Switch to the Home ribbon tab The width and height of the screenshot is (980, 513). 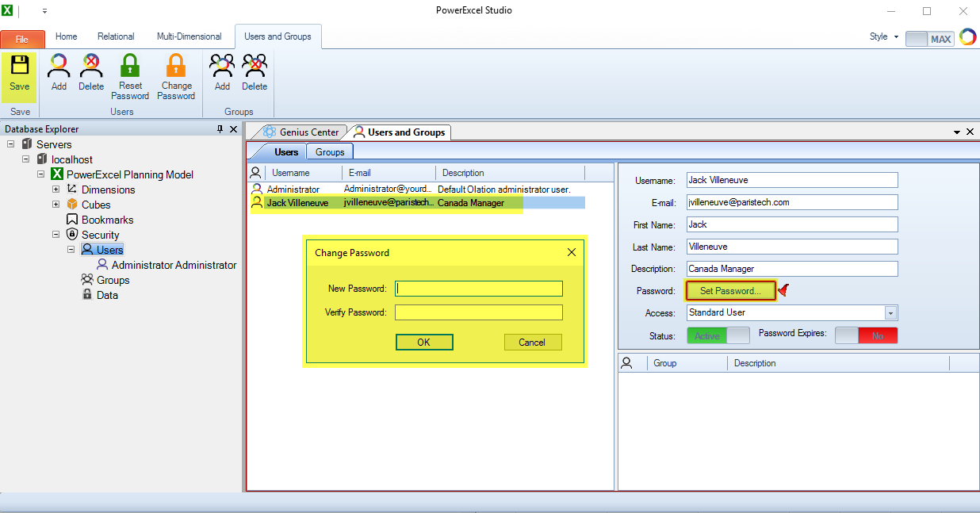(x=67, y=36)
